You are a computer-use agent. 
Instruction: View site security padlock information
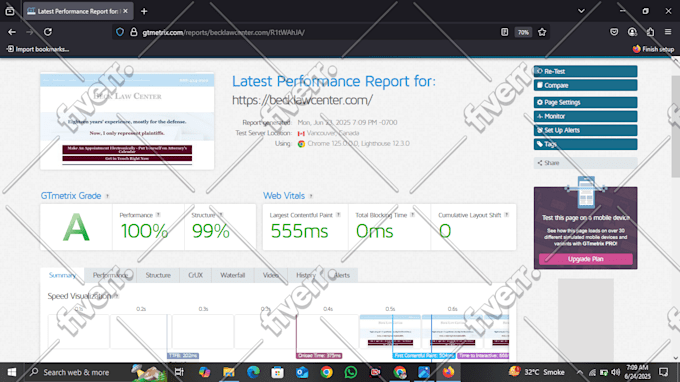(134, 32)
